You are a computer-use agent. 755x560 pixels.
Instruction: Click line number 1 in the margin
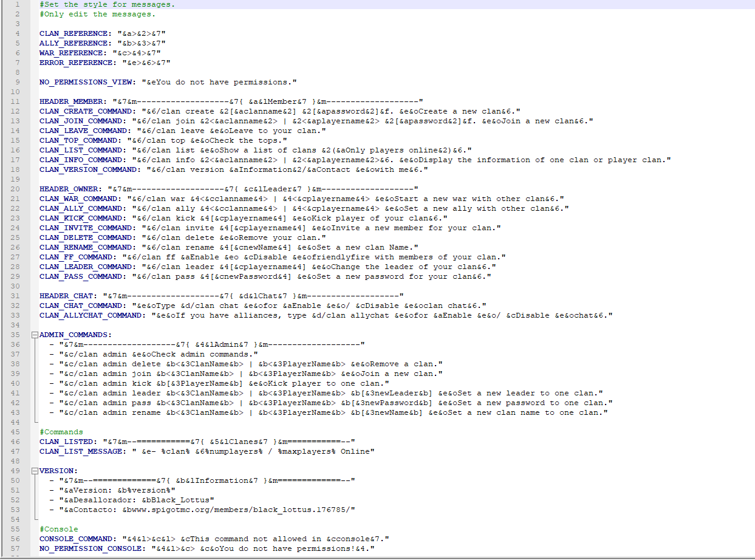click(18, 4)
